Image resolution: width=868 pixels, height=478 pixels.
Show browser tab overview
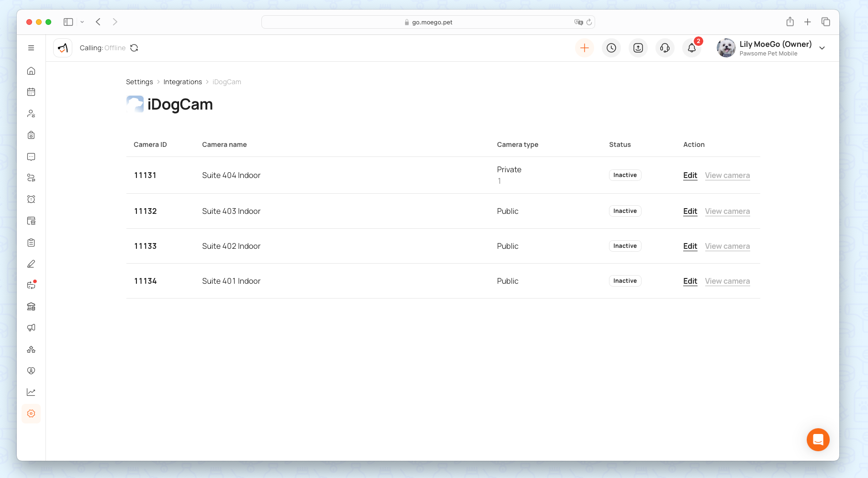click(x=826, y=22)
